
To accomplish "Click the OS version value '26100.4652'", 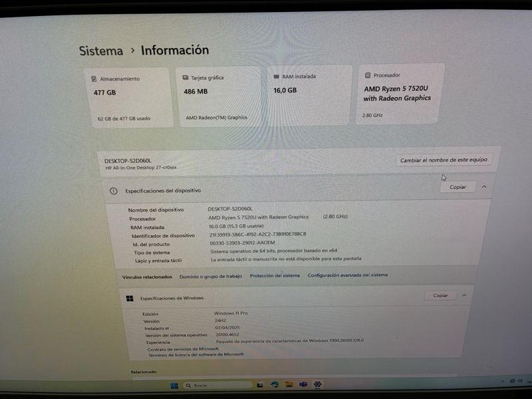I will tap(227, 334).
